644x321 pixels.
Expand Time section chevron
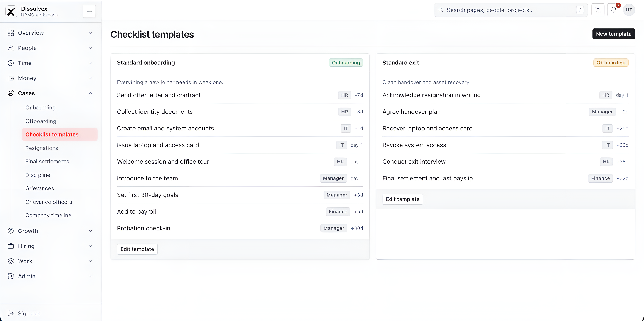pyautogui.click(x=91, y=63)
